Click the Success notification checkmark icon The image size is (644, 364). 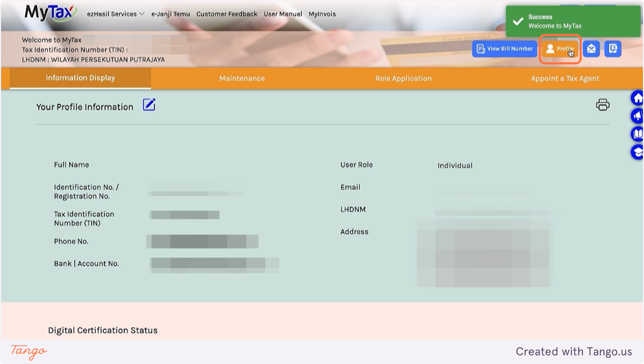[x=517, y=21]
